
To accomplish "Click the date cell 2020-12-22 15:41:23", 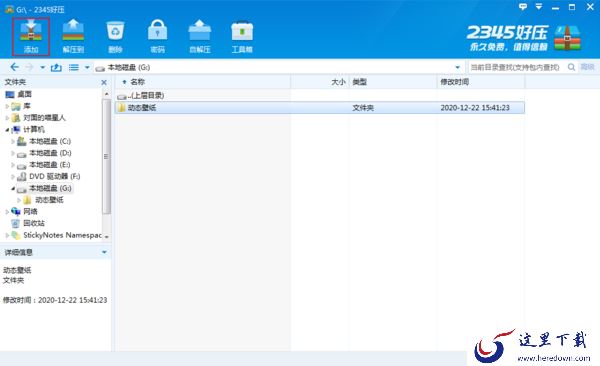I will click(475, 108).
